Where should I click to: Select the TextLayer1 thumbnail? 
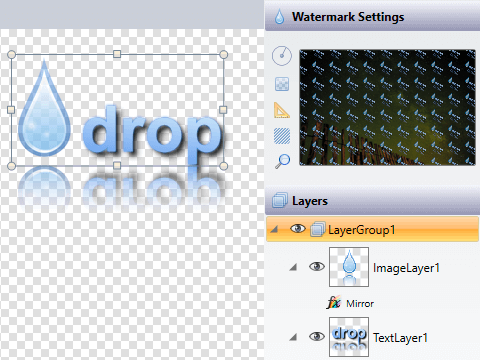tap(349, 337)
